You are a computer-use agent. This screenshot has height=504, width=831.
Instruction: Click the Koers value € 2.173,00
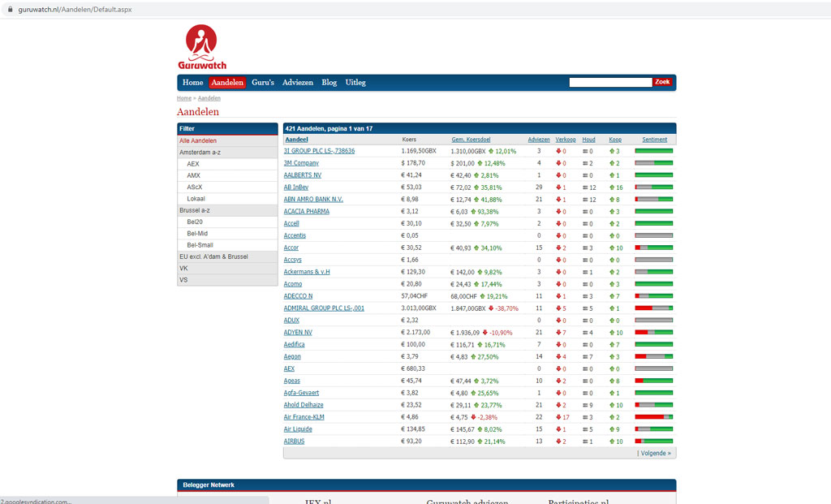tap(415, 333)
